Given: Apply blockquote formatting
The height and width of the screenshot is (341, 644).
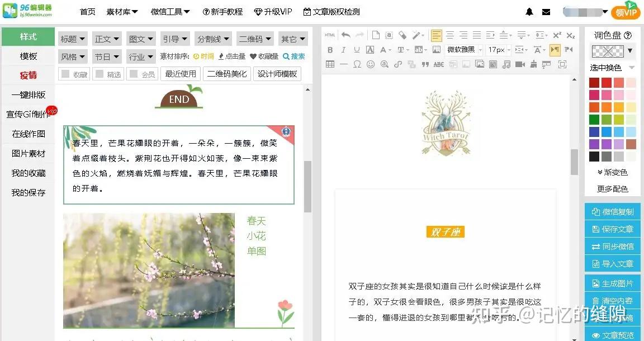Looking at the screenshot, I should tap(425, 64).
